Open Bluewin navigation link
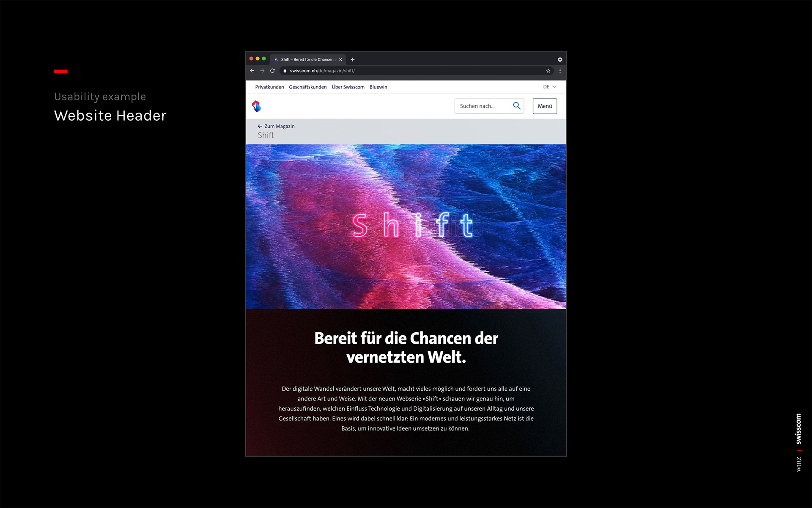Screen dimensions: 812x508 tap(379, 87)
